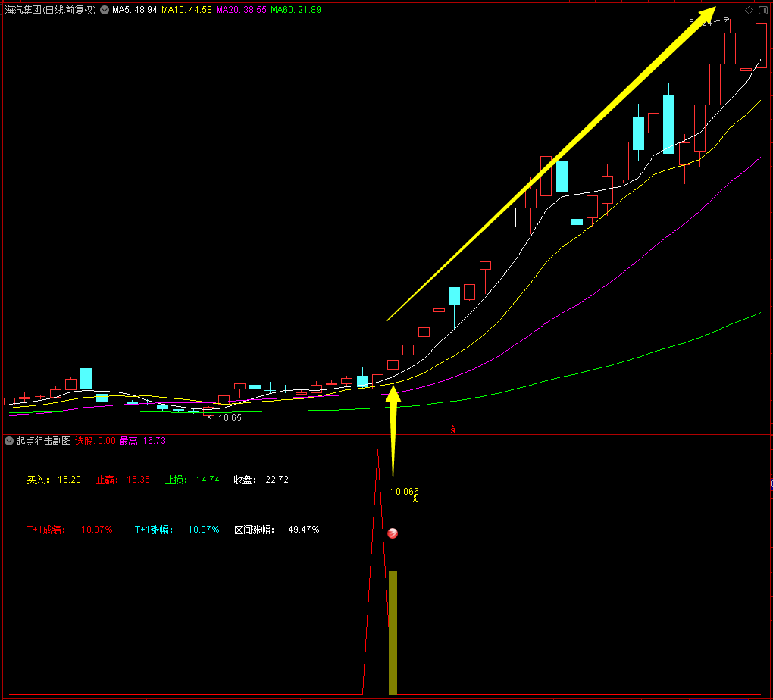Click the 收盘: 22.72 text
This screenshot has height=700, width=773.
click(x=261, y=480)
